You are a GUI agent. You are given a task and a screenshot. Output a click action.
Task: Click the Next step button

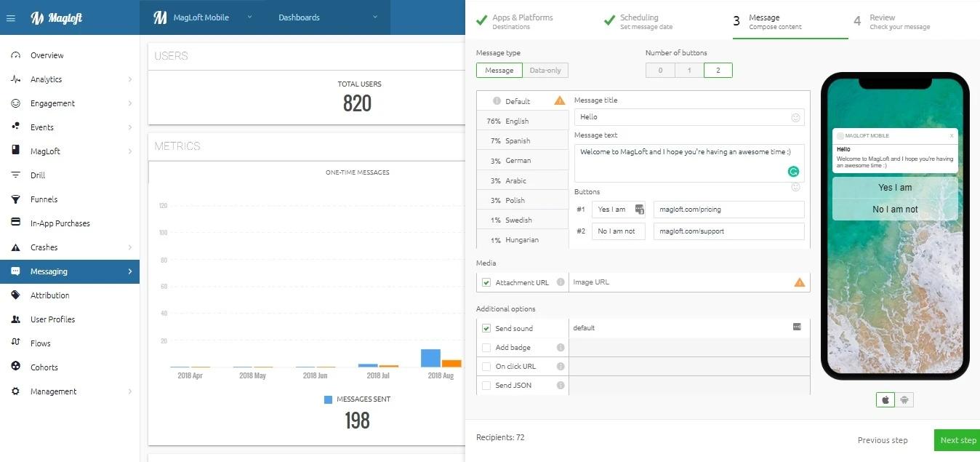coord(957,439)
